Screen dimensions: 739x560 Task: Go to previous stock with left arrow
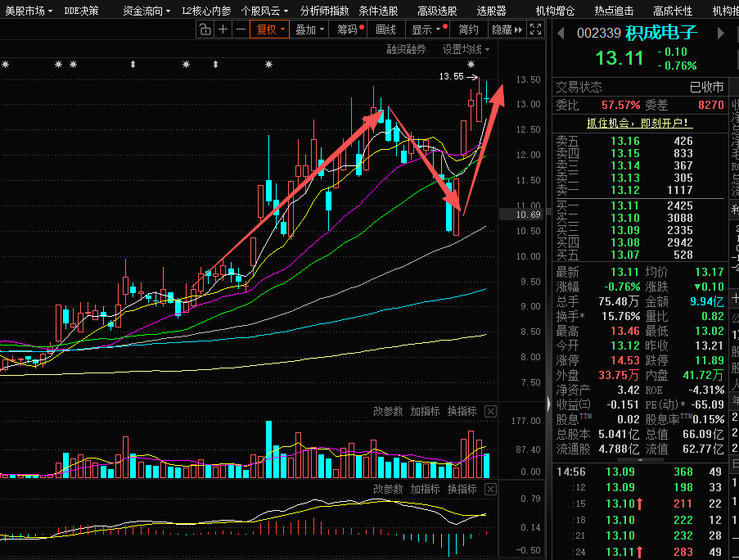tap(561, 33)
